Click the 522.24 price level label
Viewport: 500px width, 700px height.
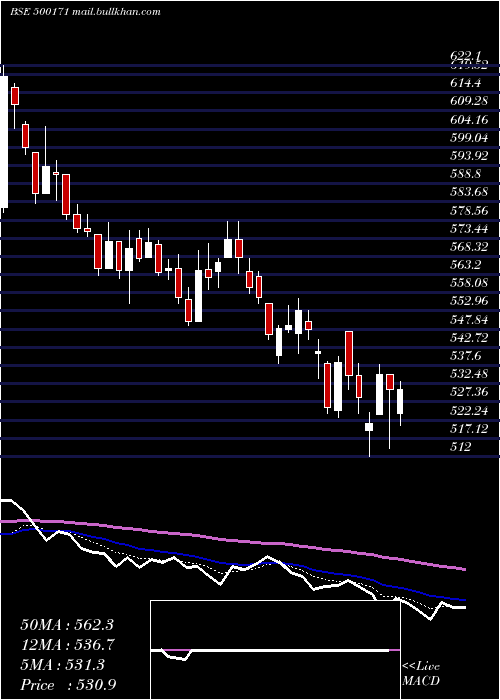(x=469, y=411)
